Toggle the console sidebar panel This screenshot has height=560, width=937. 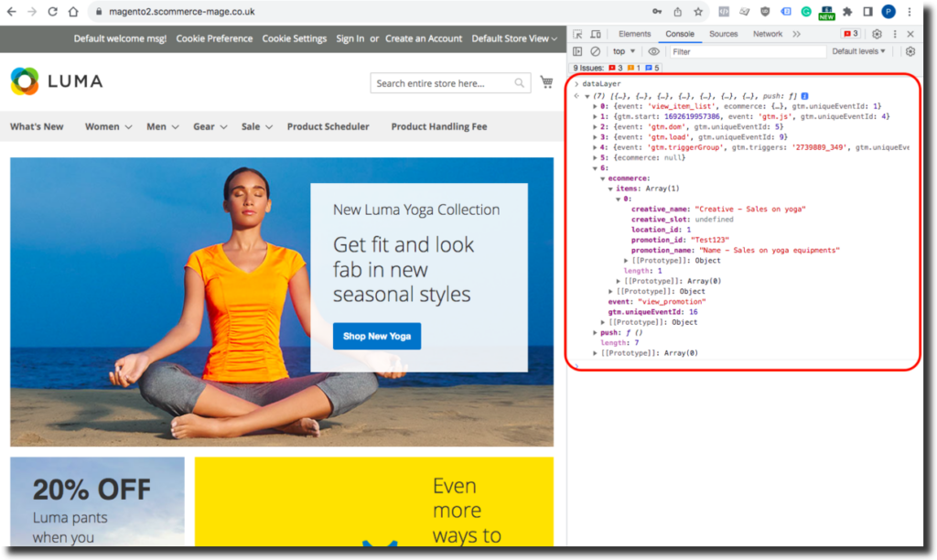point(578,51)
